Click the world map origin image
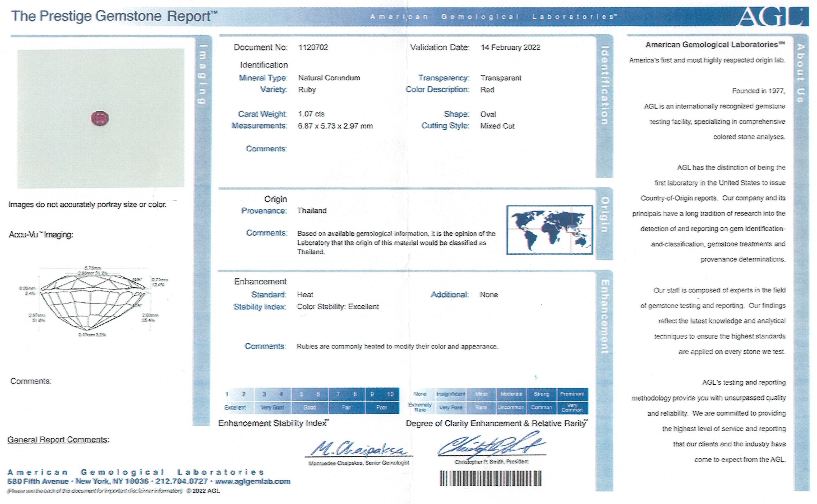Image resolution: width=817 pixels, height=504 pixels. tap(549, 230)
